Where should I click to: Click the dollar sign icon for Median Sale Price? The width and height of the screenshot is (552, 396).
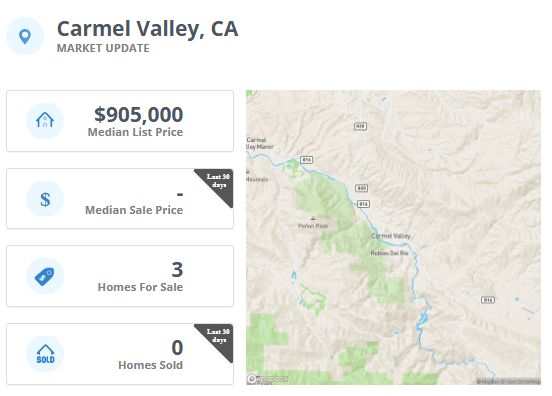(45, 199)
